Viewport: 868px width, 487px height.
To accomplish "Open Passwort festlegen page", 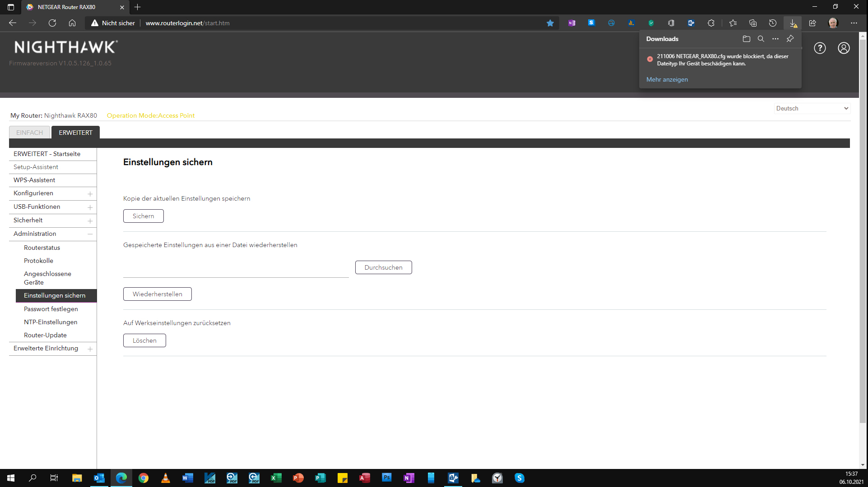I will tap(51, 309).
